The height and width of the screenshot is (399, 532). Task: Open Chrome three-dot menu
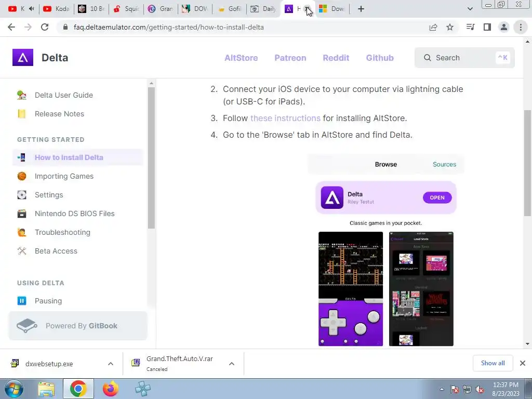click(521, 27)
